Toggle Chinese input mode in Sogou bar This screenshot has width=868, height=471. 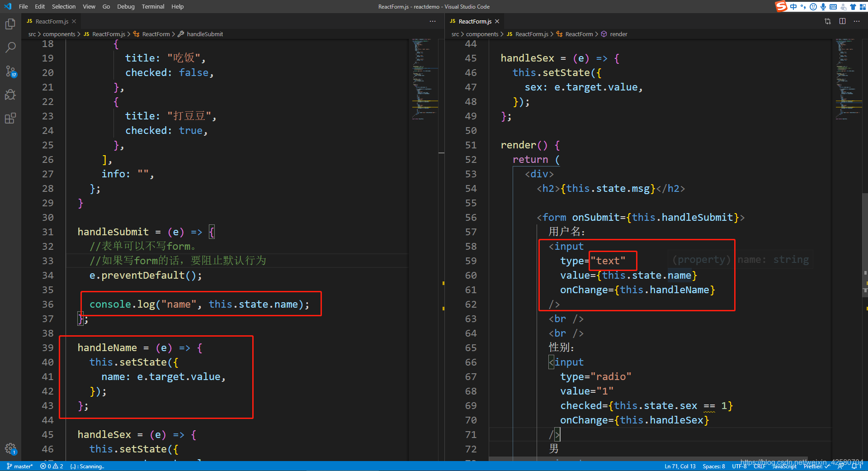click(793, 6)
